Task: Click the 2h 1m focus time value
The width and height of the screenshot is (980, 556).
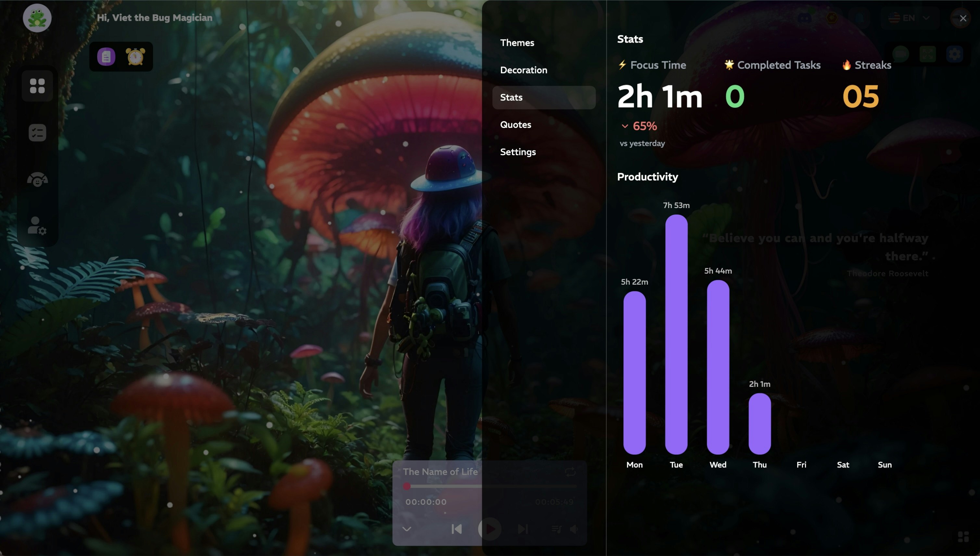Action: pyautogui.click(x=660, y=97)
